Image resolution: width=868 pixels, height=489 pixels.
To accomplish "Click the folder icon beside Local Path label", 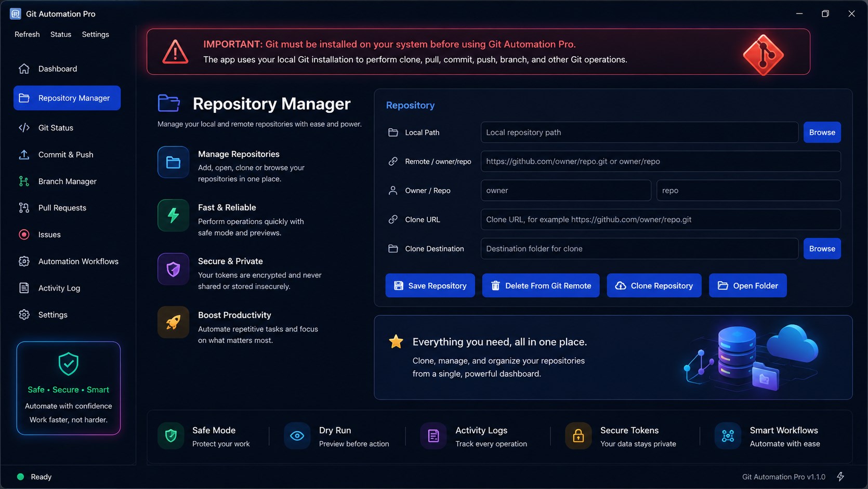I will coord(393,132).
